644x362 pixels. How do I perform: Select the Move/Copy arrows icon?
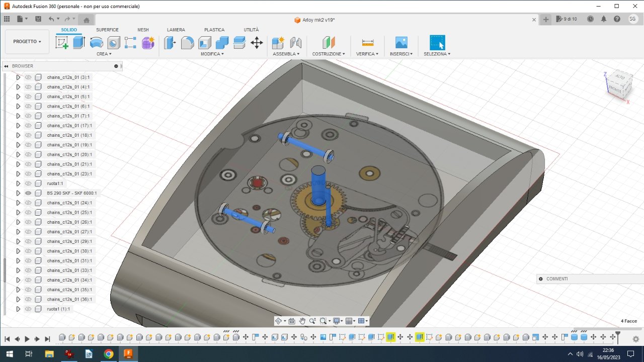(x=257, y=43)
